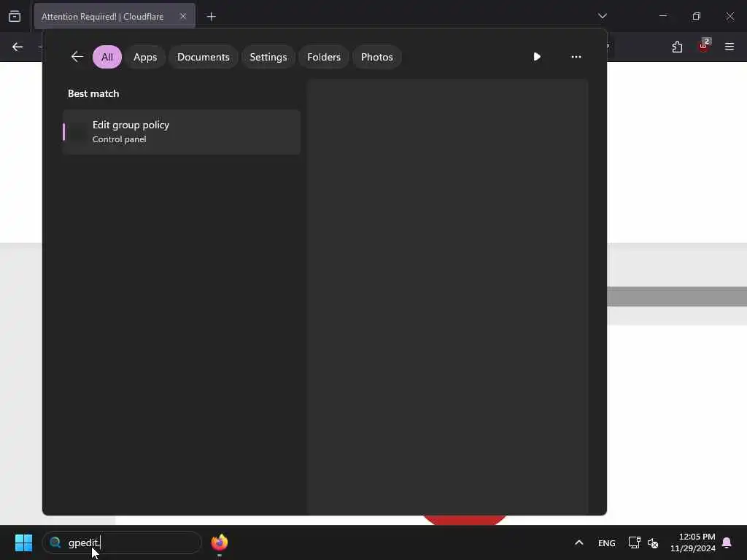Switch to the Folders filter

coord(324,57)
